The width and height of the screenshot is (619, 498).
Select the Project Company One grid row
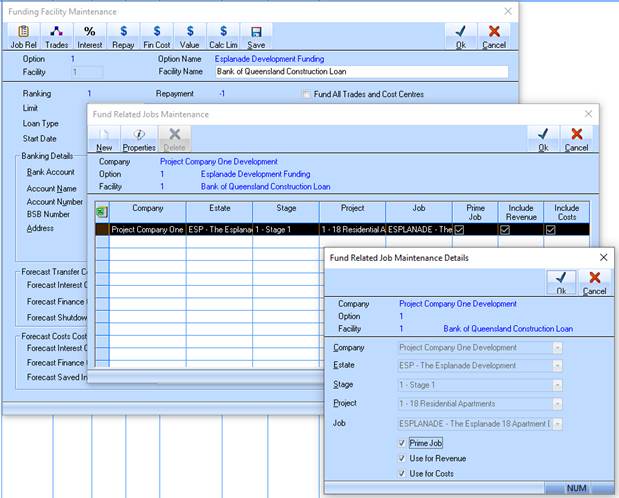click(147, 229)
